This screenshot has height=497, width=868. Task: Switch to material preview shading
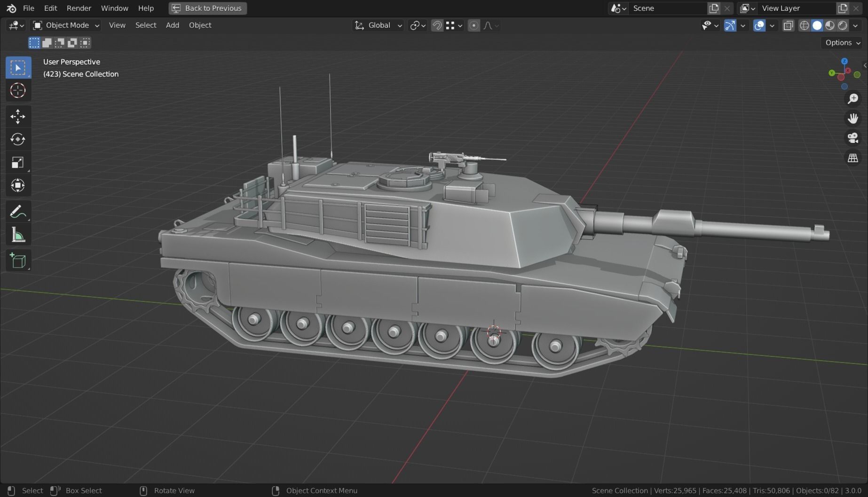830,25
